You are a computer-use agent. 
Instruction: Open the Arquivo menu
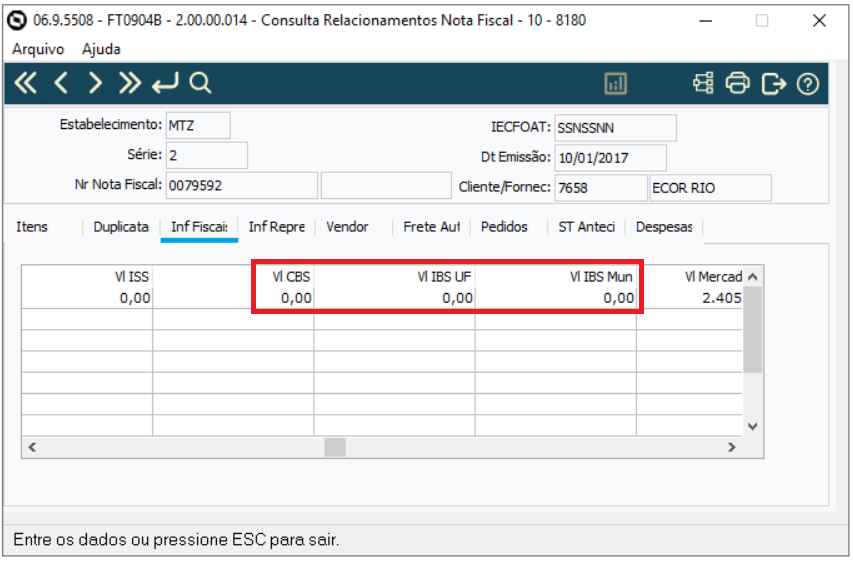tap(38, 49)
